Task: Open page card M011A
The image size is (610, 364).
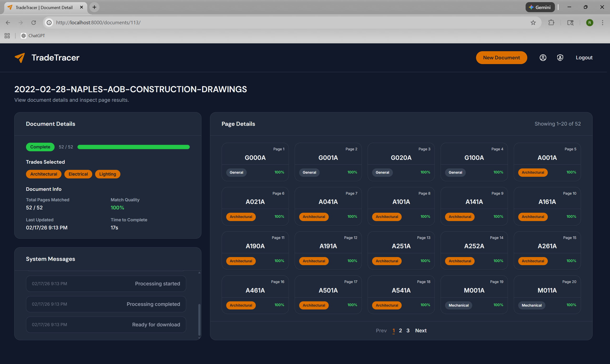Action: [547, 295]
